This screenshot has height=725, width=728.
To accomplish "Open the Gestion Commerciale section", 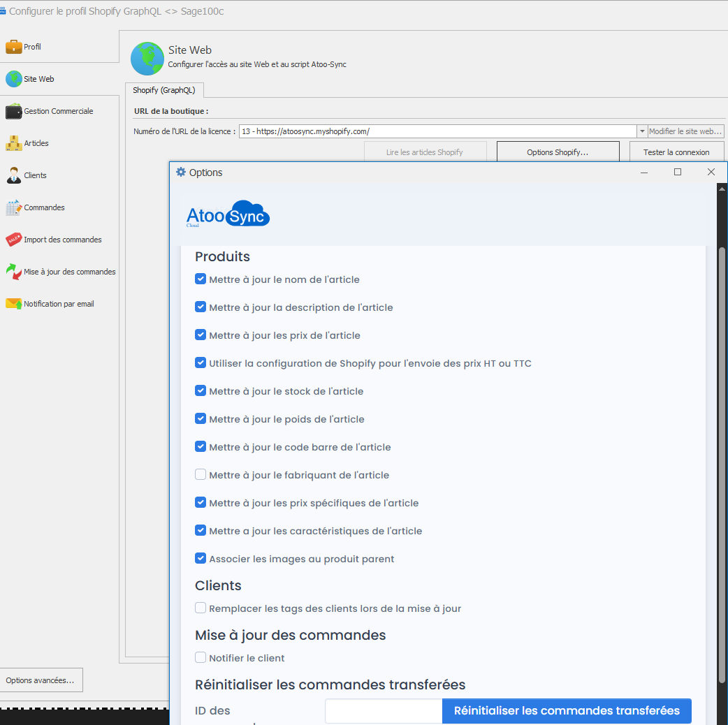I will click(59, 111).
